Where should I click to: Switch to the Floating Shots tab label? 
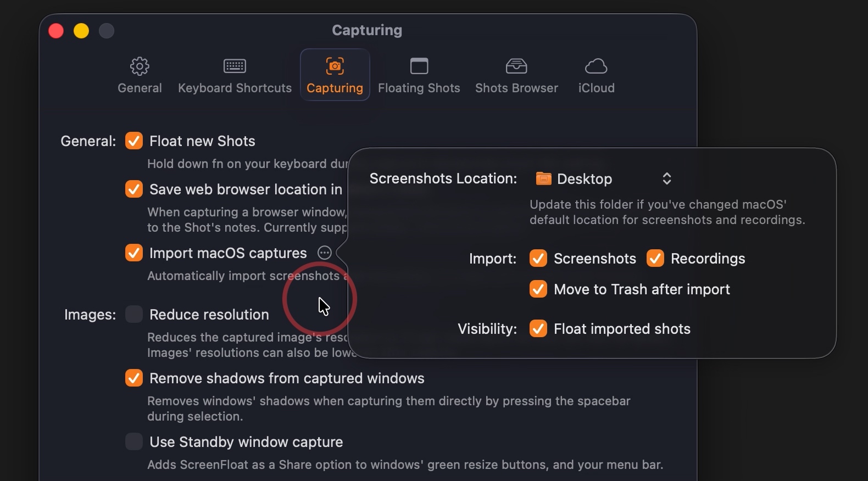(x=419, y=88)
